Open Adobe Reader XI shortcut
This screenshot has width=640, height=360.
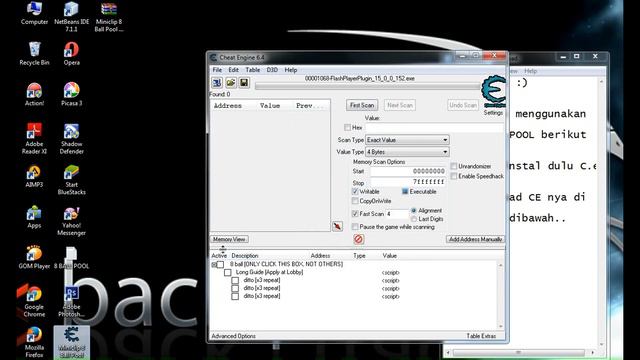(34, 139)
